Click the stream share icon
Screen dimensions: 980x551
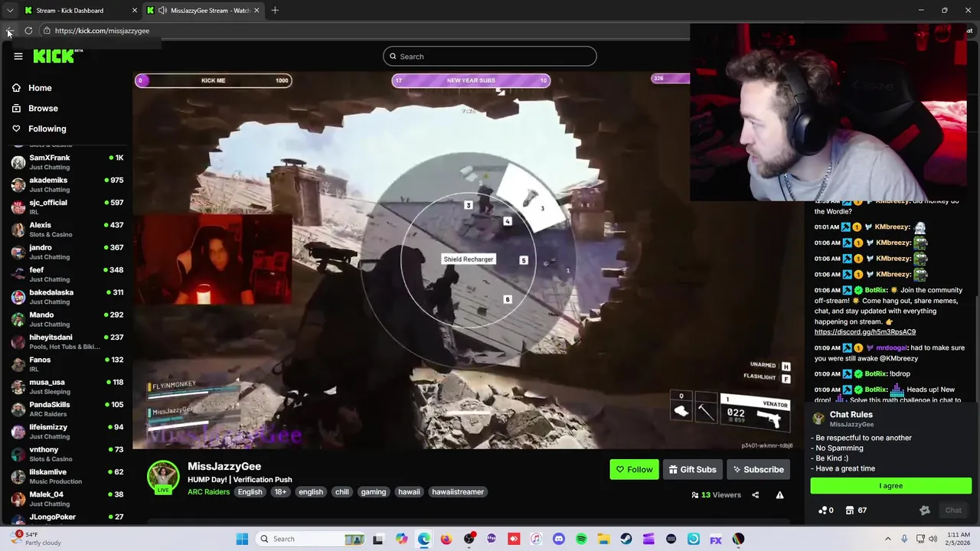click(755, 495)
